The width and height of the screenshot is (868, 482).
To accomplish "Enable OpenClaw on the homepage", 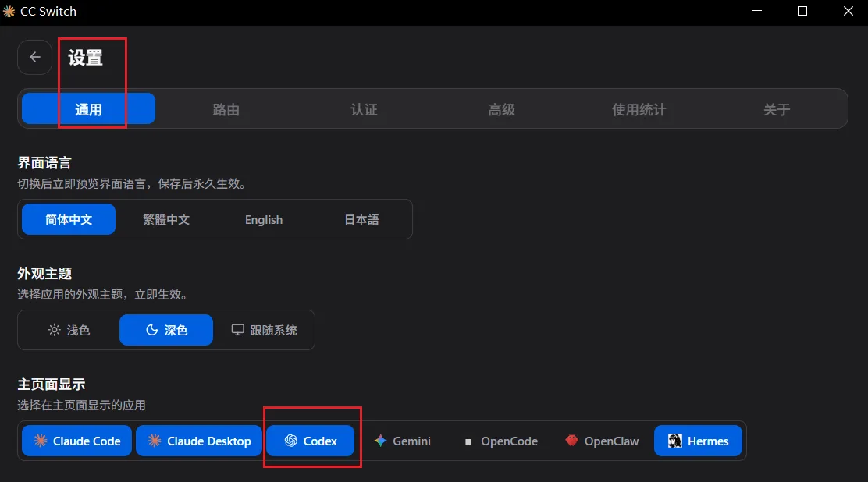I will [603, 441].
